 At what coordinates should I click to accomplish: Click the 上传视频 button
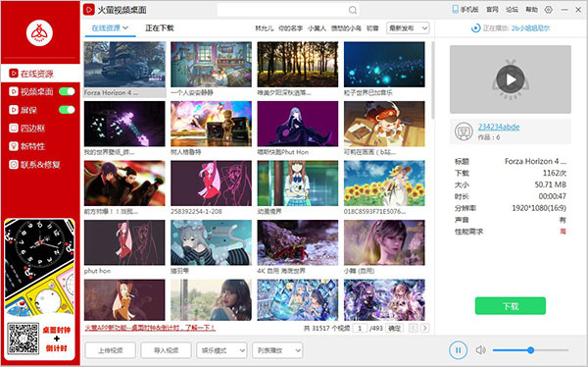click(x=110, y=350)
